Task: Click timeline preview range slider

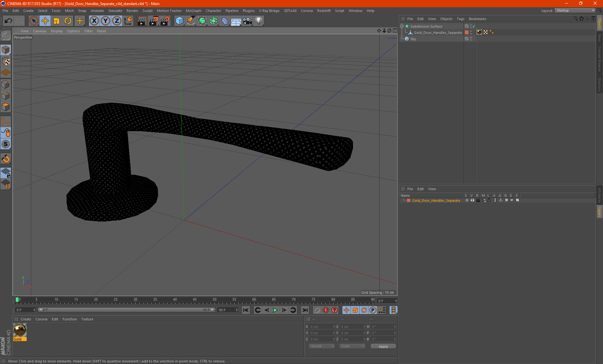Action: pyautogui.click(x=127, y=310)
